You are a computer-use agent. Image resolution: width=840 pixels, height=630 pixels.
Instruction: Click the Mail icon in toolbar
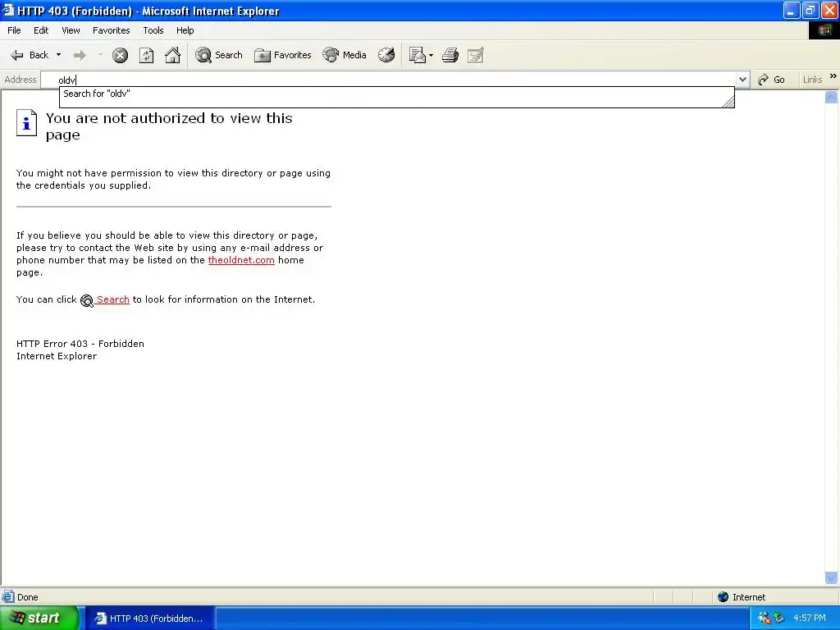(417, 55)
